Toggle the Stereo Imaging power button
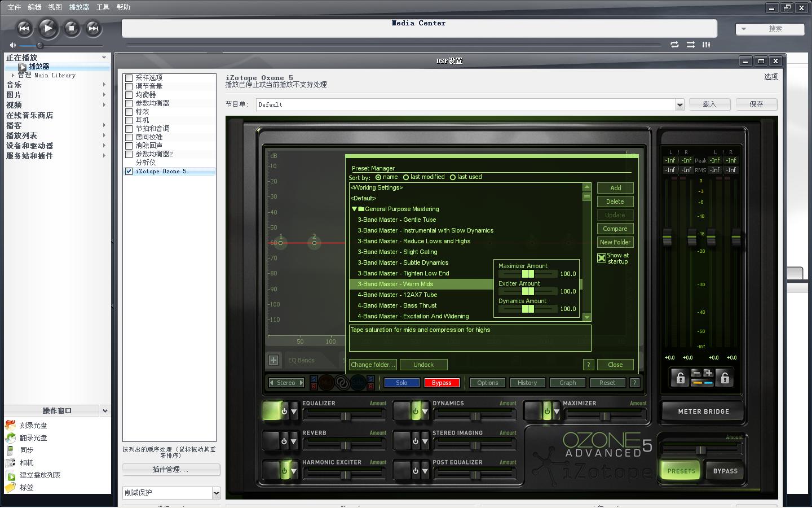The image size is (812, 508). coord(416,441)
